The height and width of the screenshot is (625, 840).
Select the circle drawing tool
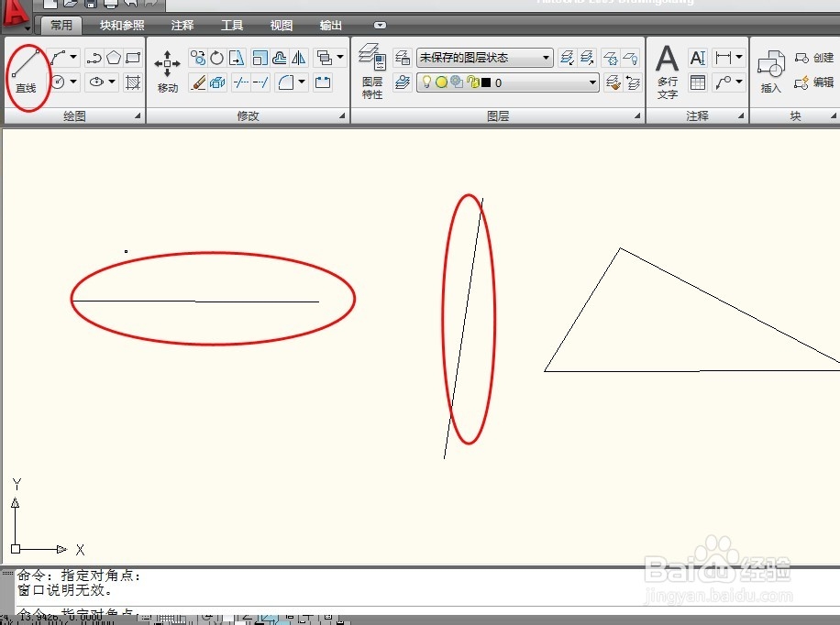coord(59,82)
